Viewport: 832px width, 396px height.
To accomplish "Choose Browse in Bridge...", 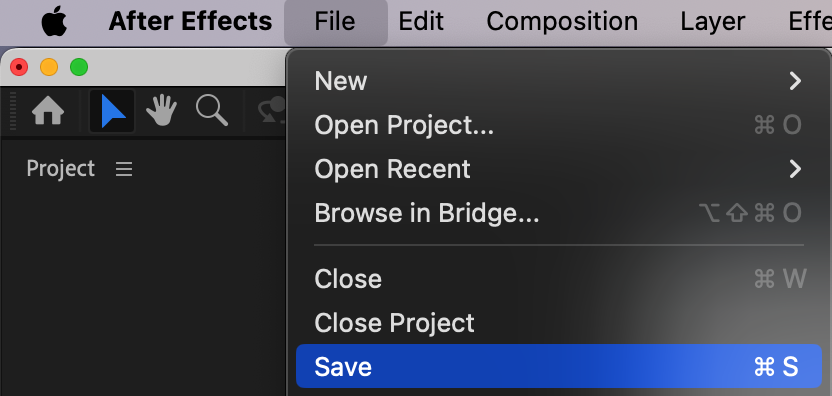I will coord(559,213).
